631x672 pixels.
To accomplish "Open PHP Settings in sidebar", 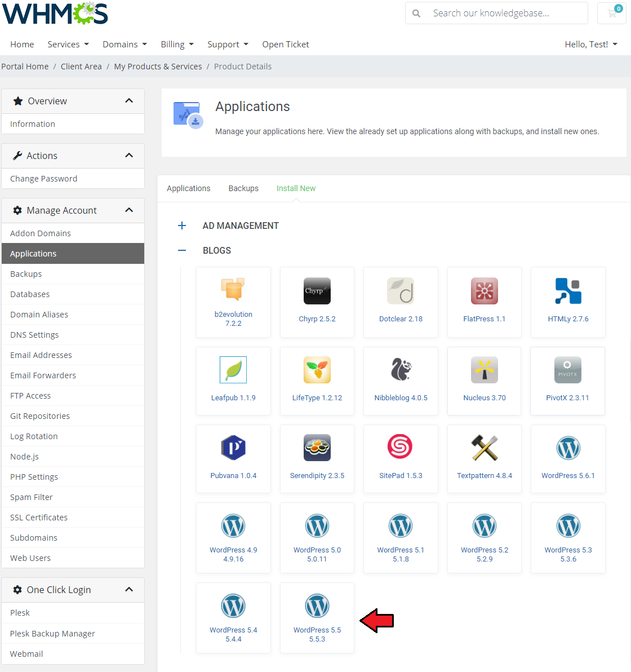I will (x=73, y=476).
